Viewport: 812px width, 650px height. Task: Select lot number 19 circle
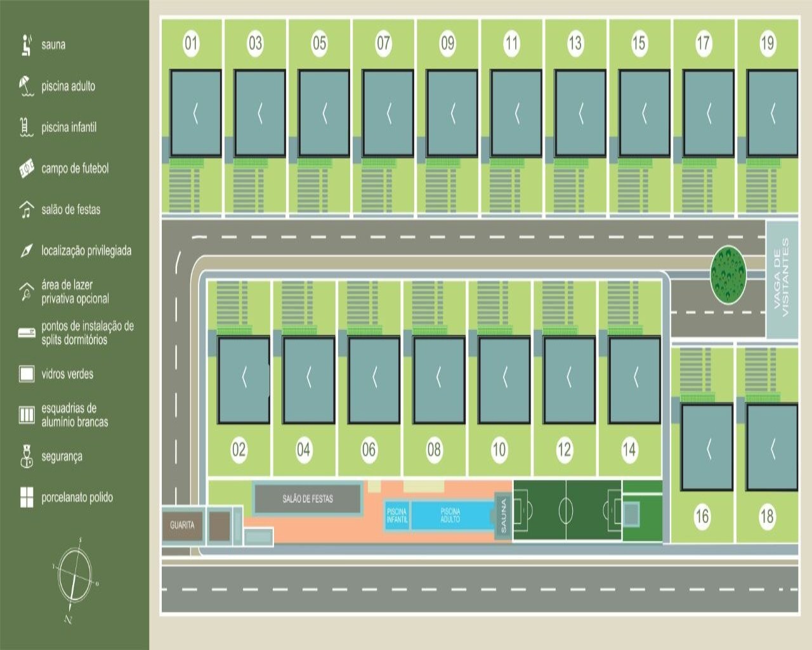(x=767, y=43)
